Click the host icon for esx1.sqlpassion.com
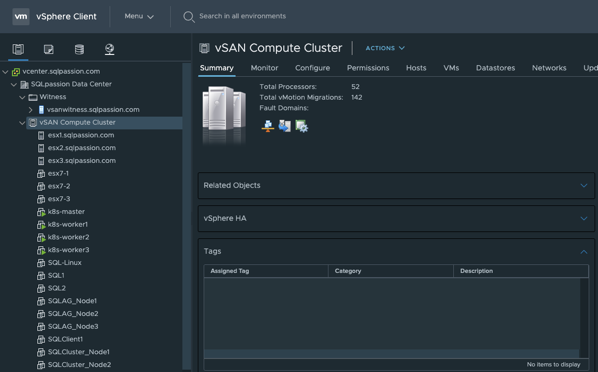The image size is (598, 372). pos(41,135)
